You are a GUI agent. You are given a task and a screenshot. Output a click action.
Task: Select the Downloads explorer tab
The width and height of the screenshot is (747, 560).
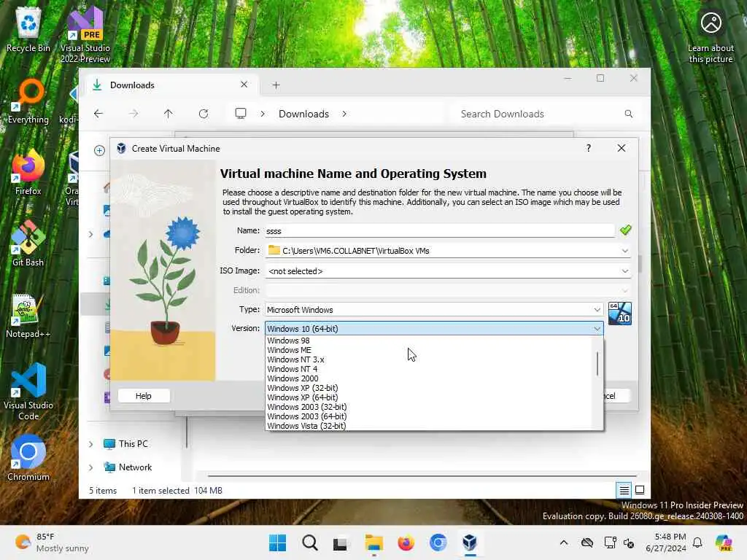pyautogui.click(x=171, y=85)
